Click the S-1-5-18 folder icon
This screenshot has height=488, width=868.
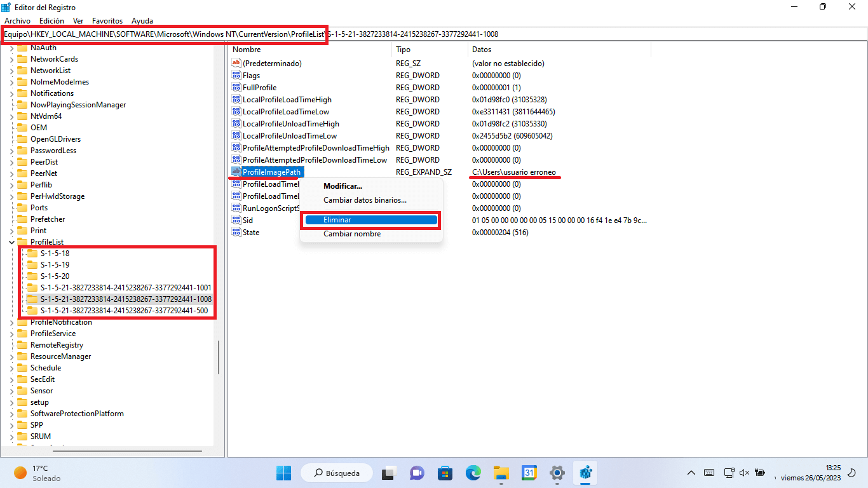coord(32,254)
